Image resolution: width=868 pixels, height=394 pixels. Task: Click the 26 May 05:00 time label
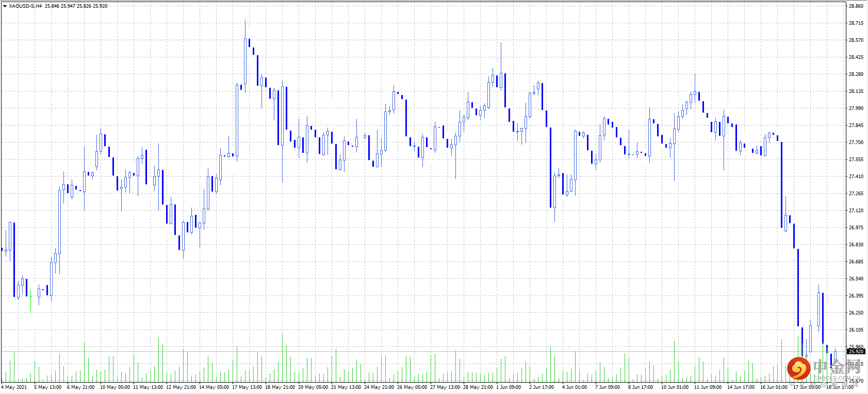point(412,387)
